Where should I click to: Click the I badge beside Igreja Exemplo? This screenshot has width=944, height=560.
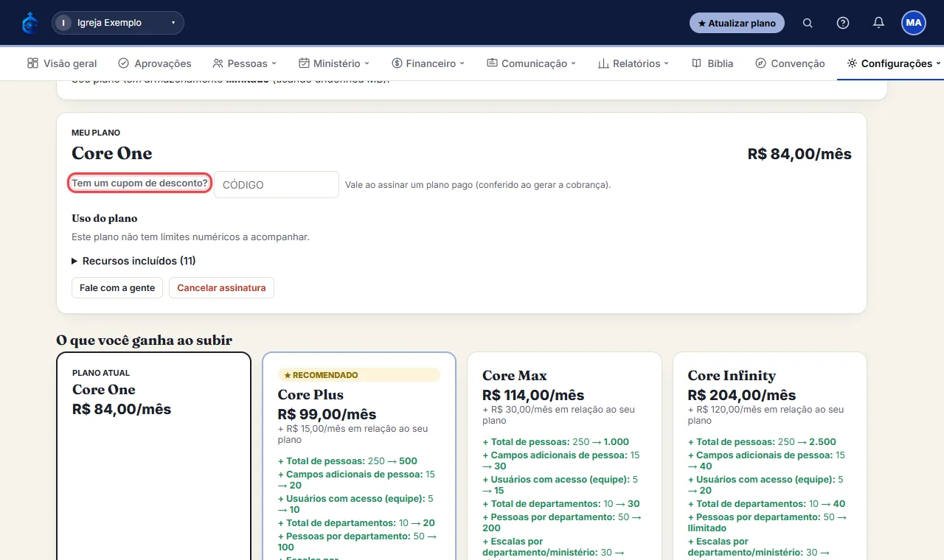coord(63,23)
